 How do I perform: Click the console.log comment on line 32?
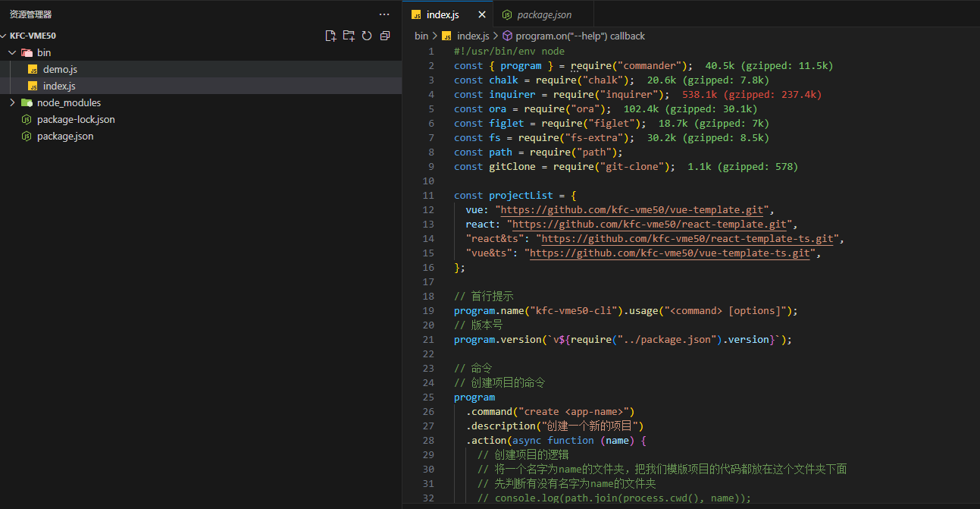pyautogui.click(x=614, y=498)
